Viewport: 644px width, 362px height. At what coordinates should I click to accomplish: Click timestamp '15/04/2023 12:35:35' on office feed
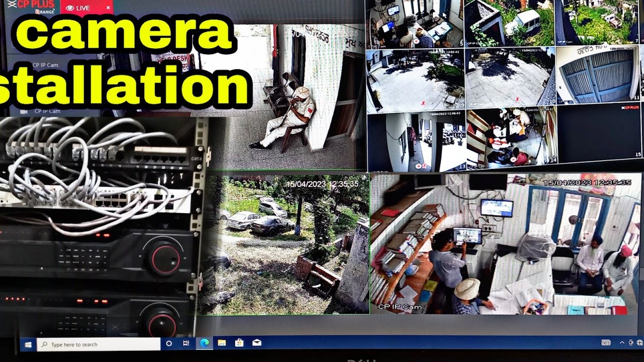click(x=587, y=183)
